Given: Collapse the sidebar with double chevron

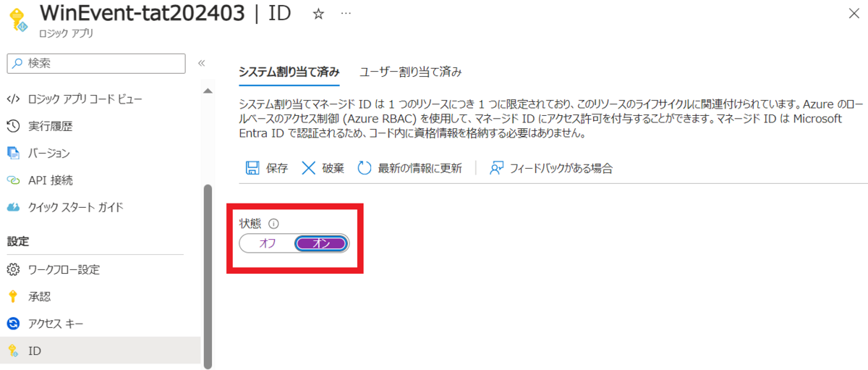Looking at the screenshot, I should tap(202, 63).
